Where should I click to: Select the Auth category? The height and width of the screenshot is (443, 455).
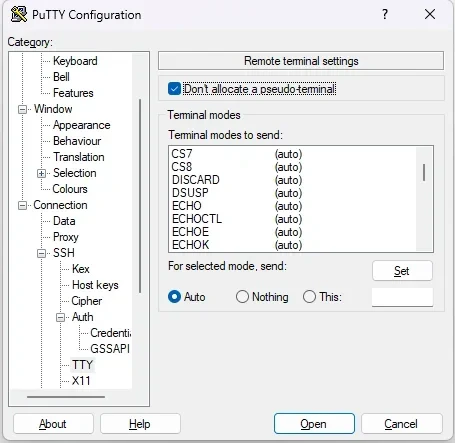coord(83,317)
